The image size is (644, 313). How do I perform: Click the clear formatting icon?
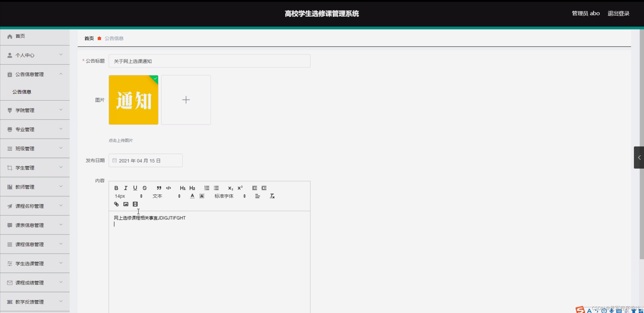[x=272, y=196]
